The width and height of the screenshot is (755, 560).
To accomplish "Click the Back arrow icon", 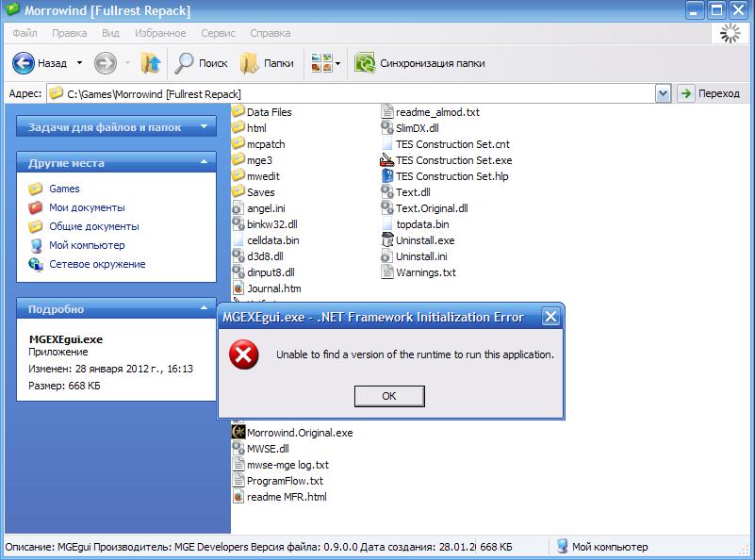I will pos(24,63).
